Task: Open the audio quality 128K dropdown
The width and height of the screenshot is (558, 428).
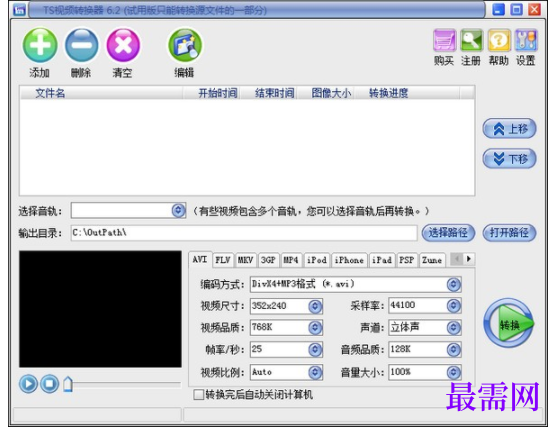Action: click(x=453, y=350)
